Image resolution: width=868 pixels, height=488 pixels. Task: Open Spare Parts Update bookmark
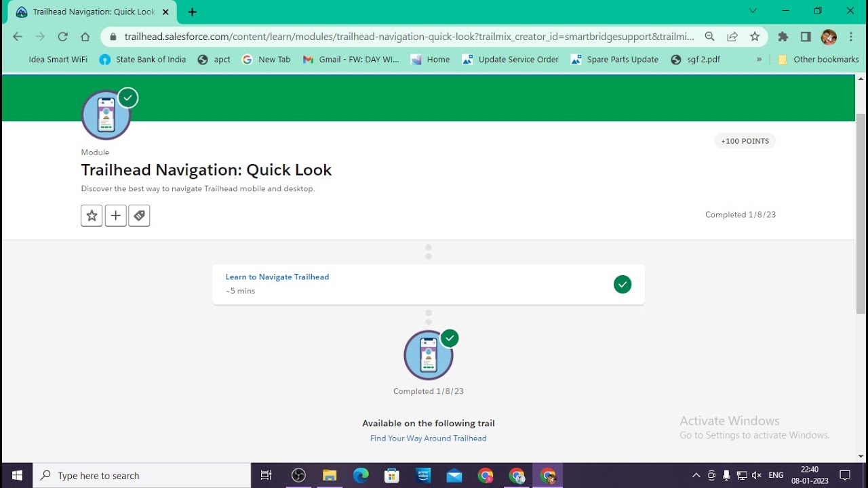[615, 59]
